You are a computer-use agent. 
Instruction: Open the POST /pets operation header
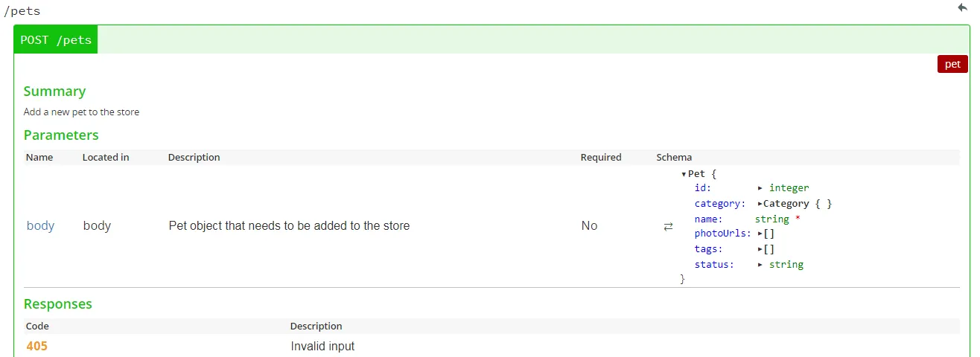(x=56, y=39)
